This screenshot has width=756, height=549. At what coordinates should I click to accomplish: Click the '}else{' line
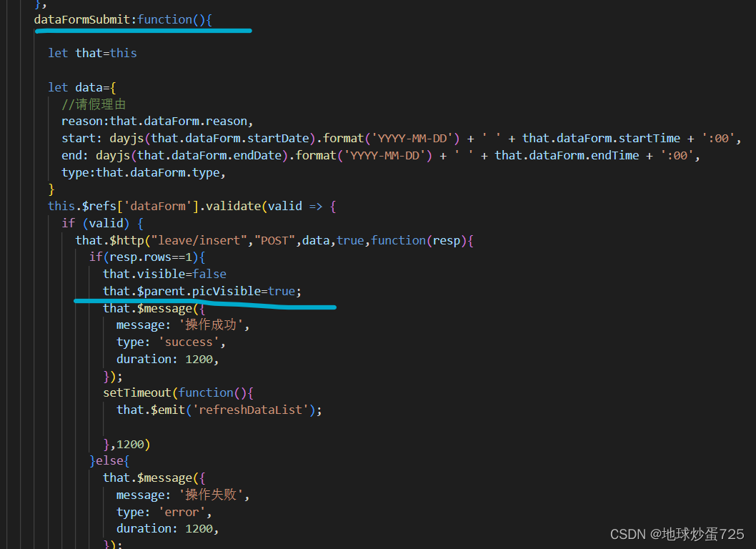(x=109, y=460)
